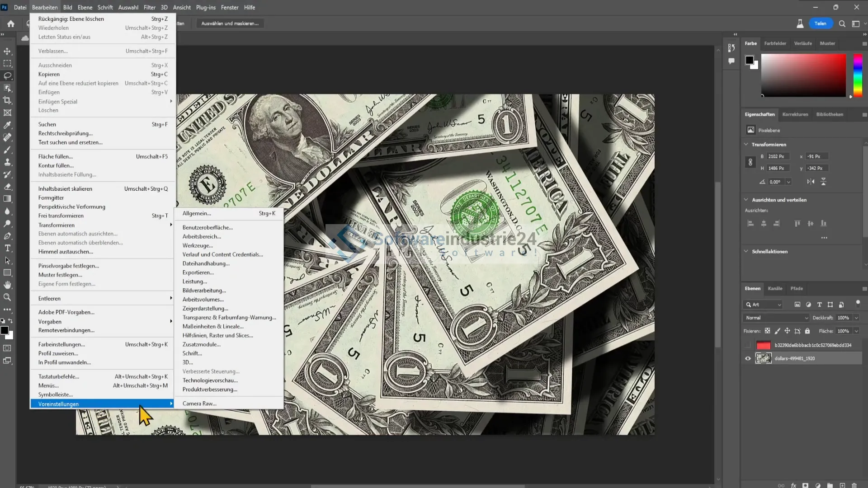Screen dimensions: 868x488
Task: Choose Camera Raw in Voreinstellungen submenu
Action: [x=199, y=404]
